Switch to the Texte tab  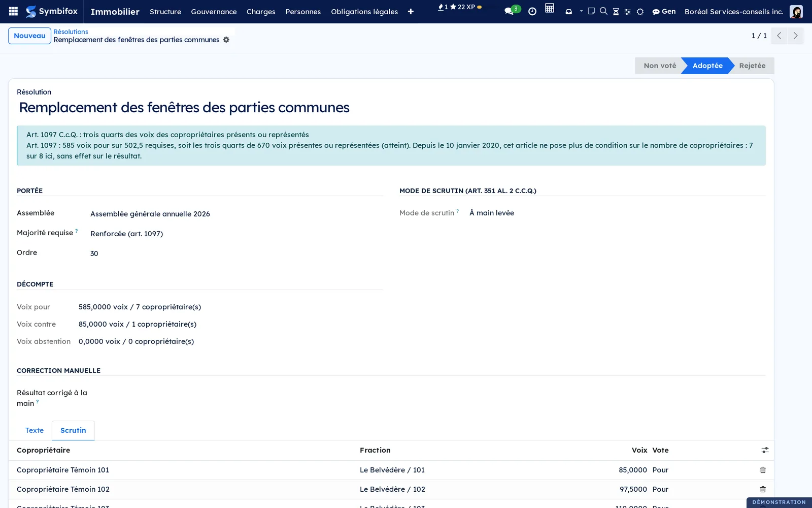(35, 430)
